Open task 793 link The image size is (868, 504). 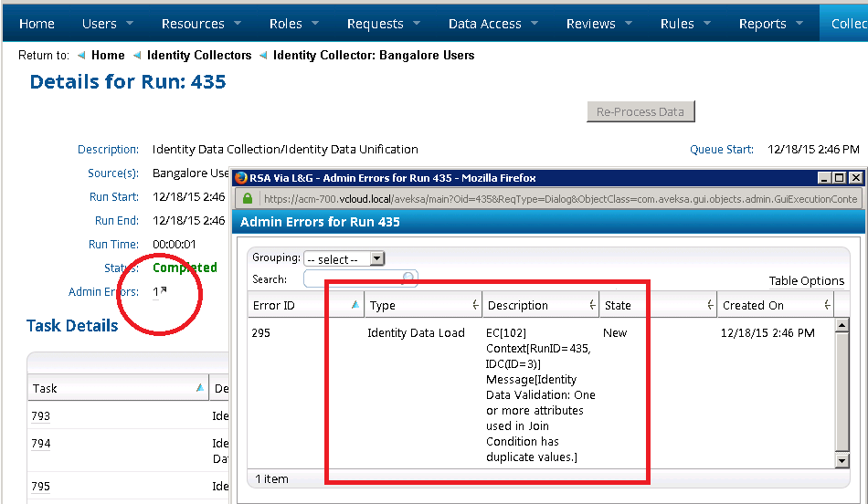point(39,416)
